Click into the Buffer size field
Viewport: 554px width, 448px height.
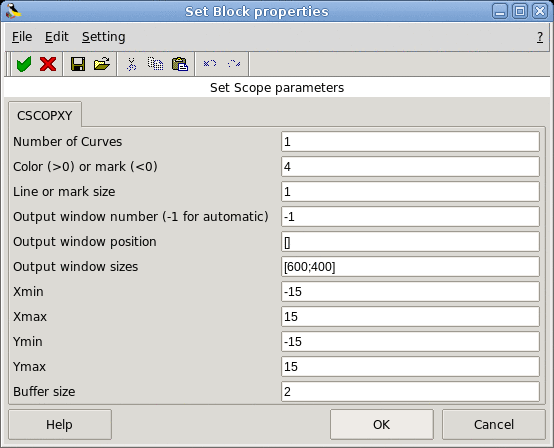point(410,391)
